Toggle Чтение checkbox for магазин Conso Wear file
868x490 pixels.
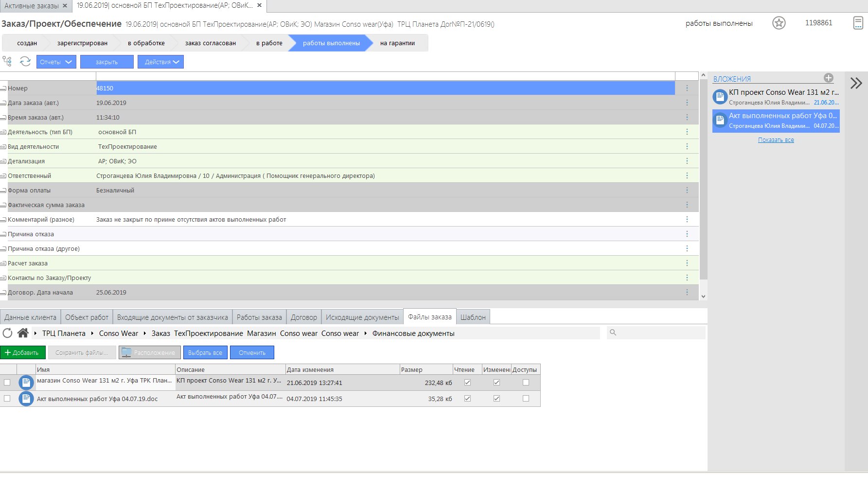pos(467,383)
